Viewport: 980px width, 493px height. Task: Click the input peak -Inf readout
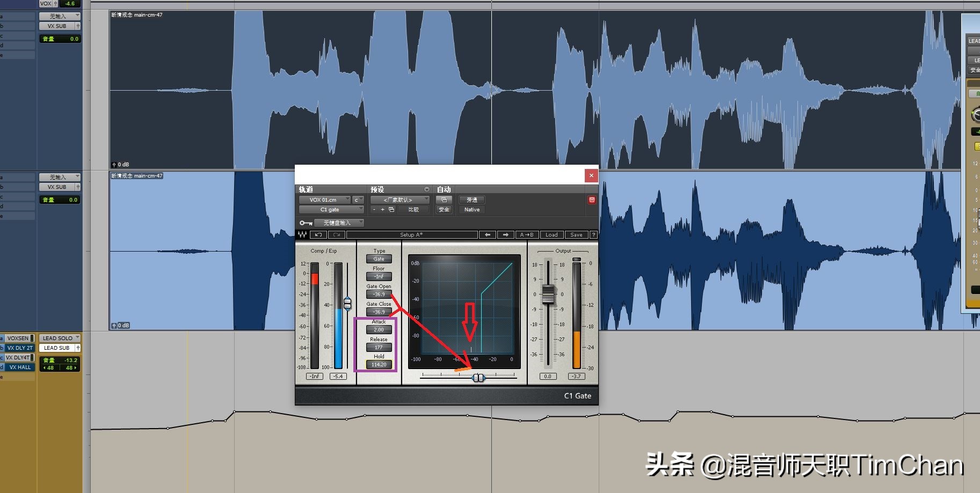pos(315,376)
